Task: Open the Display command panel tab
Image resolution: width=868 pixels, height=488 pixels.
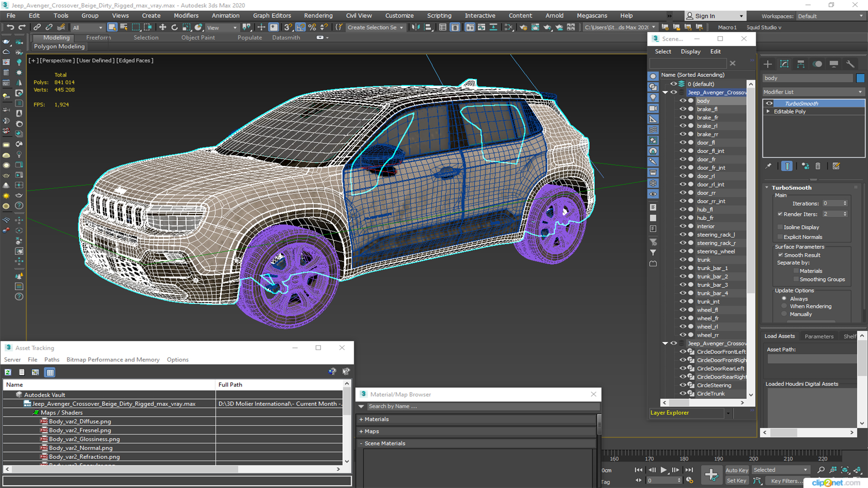Action: tap(834, 64)
